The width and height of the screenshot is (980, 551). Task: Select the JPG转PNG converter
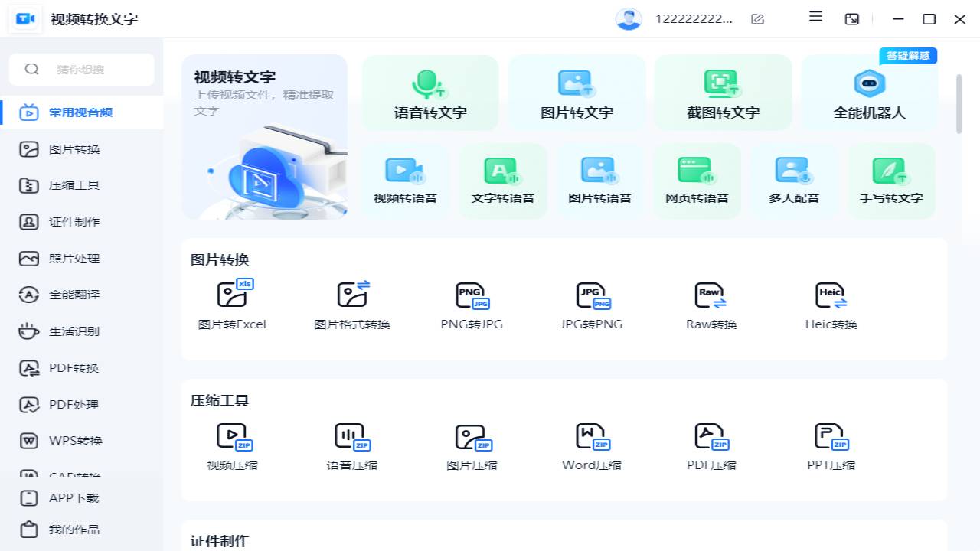pos(591,305)
